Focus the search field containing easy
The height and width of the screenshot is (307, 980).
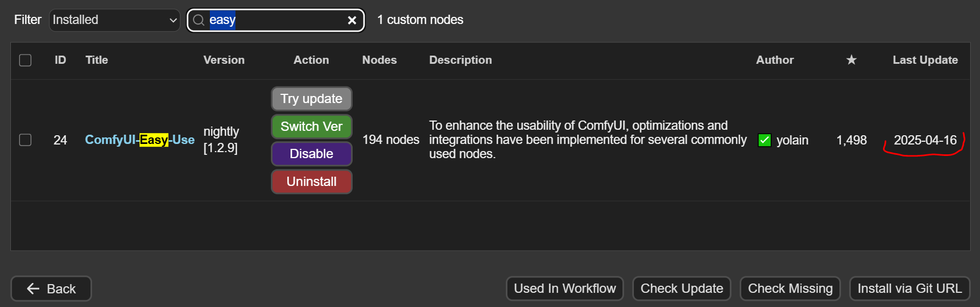click(276, 20)
